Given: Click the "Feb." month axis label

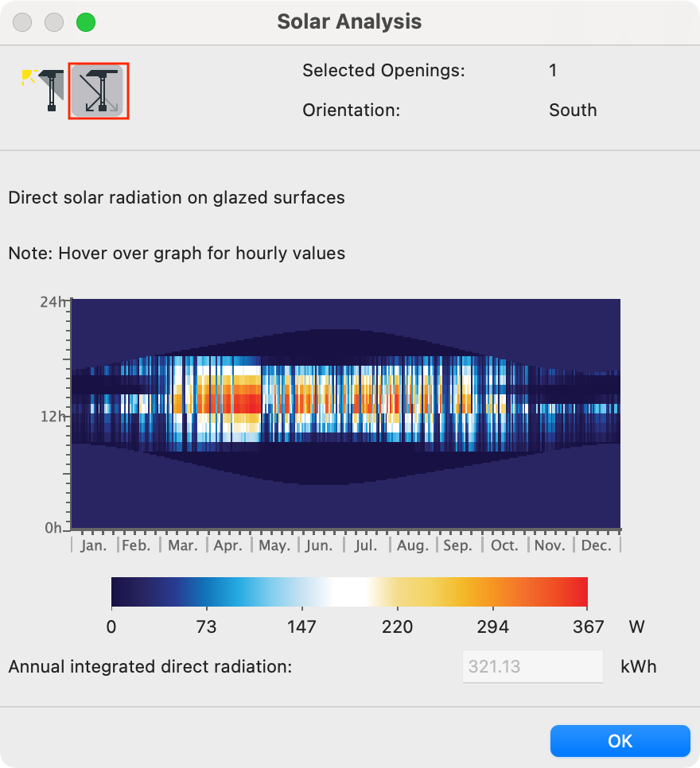Looking at the screenshot, I should point(136,545).
